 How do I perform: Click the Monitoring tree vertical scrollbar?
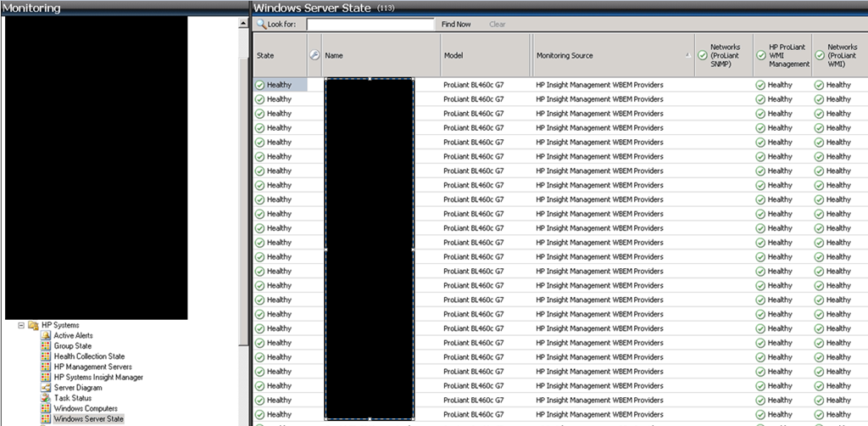click(244, 170)
